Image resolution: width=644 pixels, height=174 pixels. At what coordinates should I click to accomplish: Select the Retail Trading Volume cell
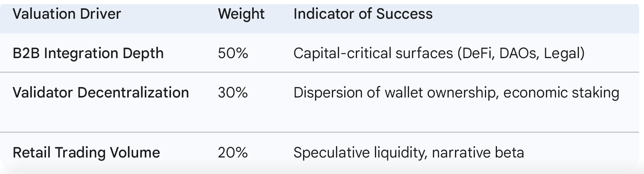click(86, 153)
